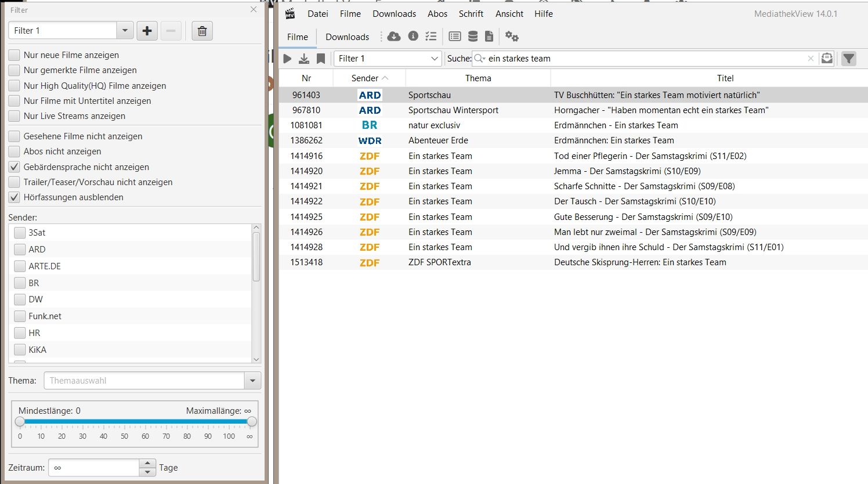The width and height of the screenshot is (868, 484).
Task: Click envelope icon next to search field
Action: [x=827, y=58]
